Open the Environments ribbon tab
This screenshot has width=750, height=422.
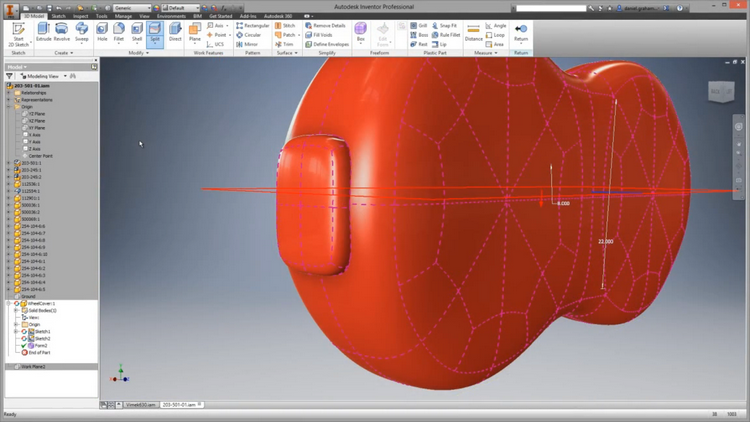171,17
